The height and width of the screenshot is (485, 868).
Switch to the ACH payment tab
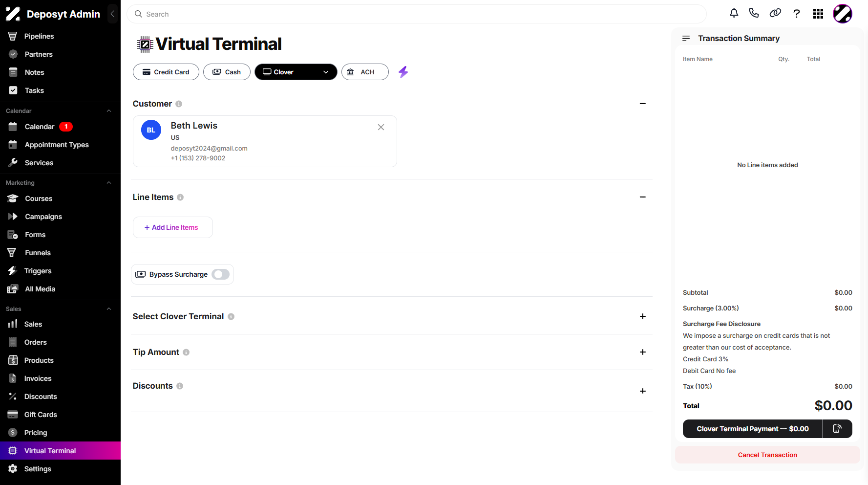coord(365,72)
